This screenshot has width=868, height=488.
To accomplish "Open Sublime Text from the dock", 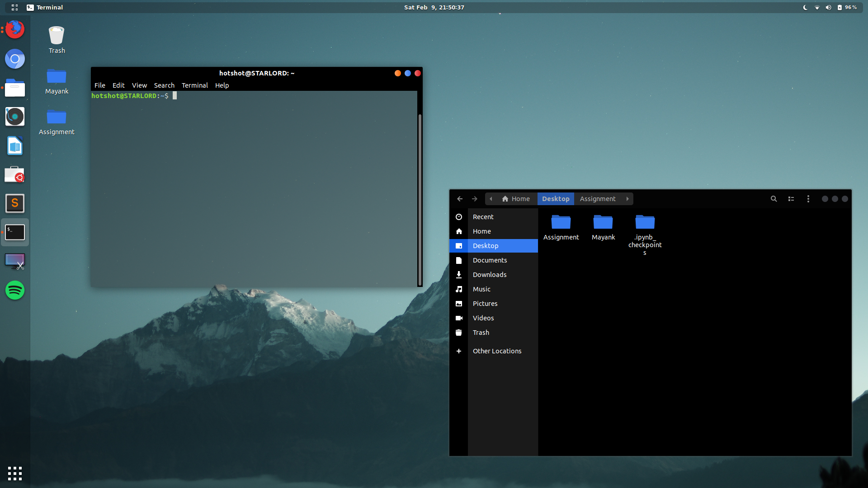I will [14, 203].
